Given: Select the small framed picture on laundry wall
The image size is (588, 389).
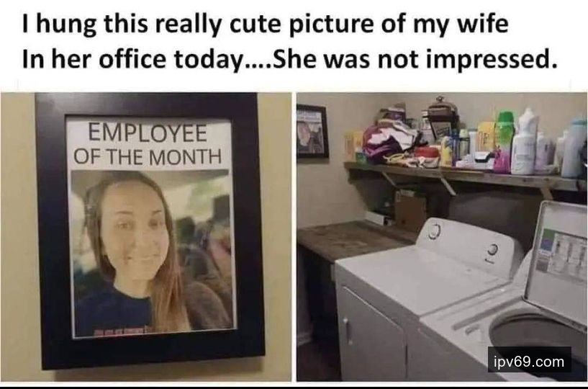Looking at the screenshot, I should [312, 131].
